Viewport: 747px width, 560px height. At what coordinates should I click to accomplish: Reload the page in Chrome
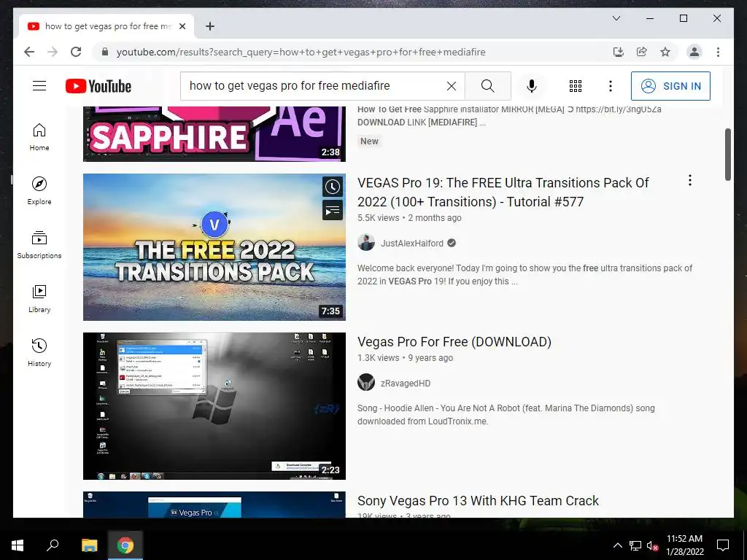(x=76, y=52)
